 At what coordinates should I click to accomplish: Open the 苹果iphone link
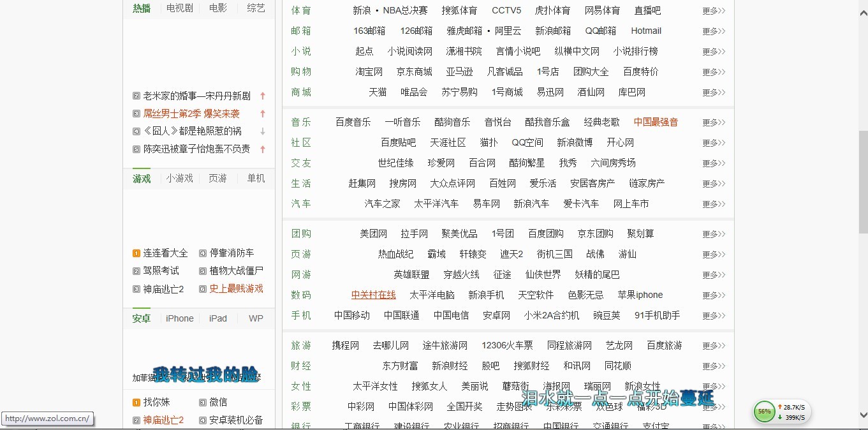(640, 295)
